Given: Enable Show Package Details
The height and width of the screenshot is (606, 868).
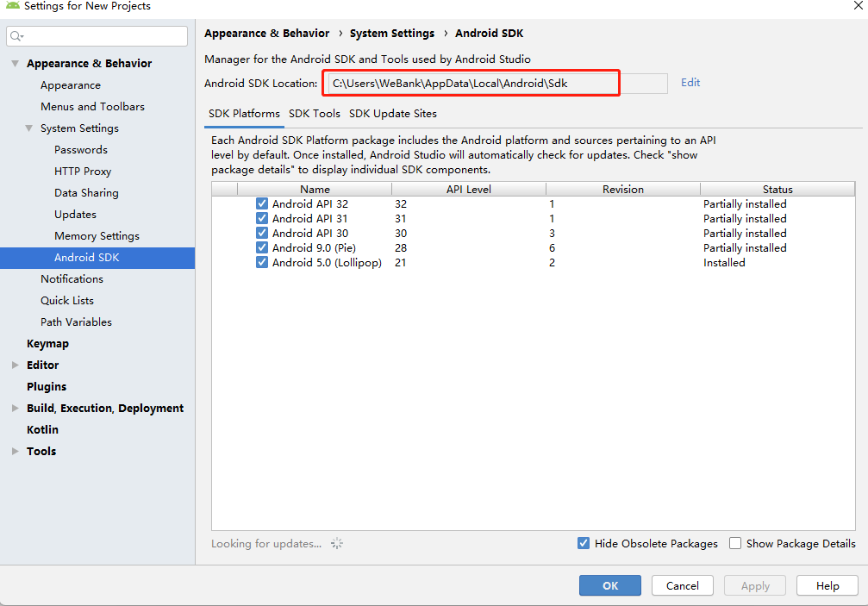Looking at the screenshot, I should pos(735,544).
